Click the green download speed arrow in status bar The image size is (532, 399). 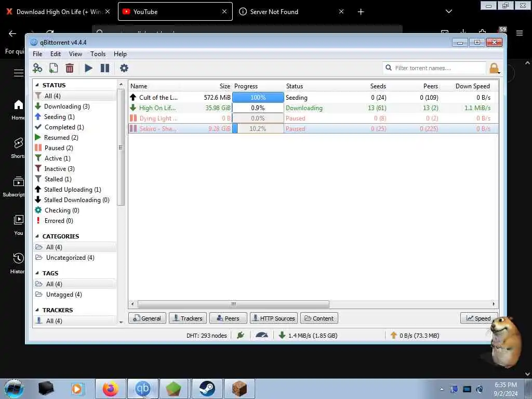point(282,335)
